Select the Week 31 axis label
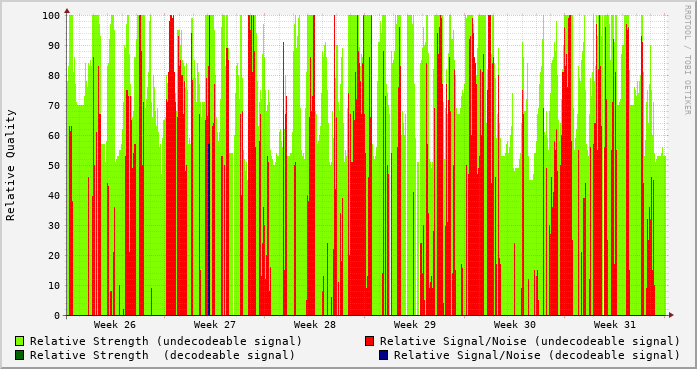This screenshot has width=697, height=369. pos(615,325)
